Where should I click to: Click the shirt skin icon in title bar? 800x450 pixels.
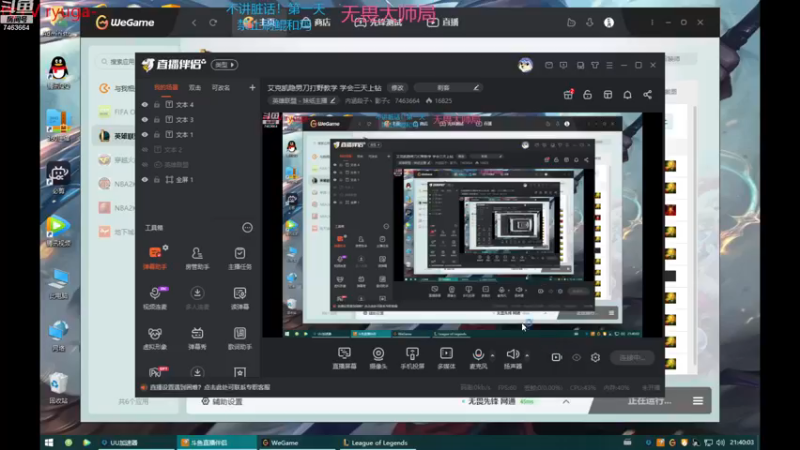click(595, 65)
